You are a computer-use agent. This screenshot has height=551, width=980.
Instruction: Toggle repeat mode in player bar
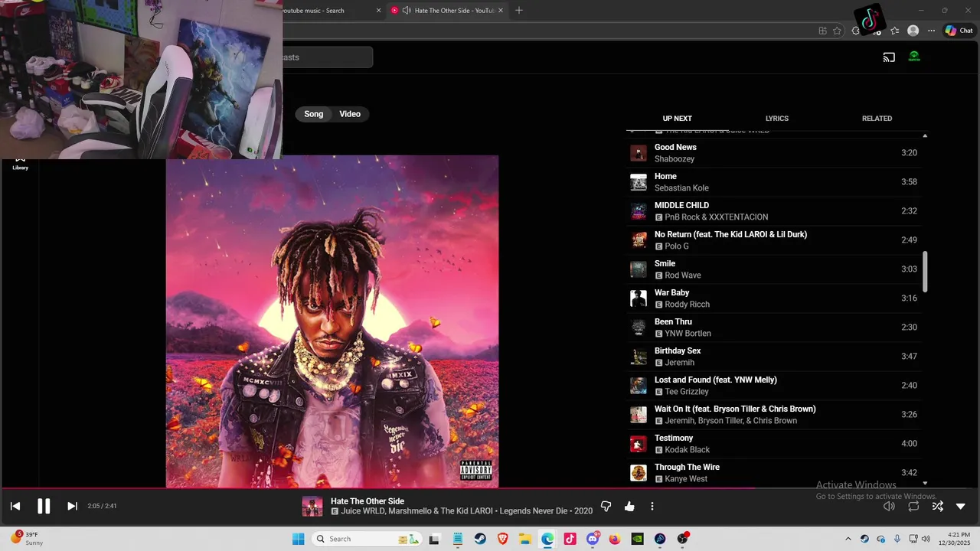(x=913, y=507)
